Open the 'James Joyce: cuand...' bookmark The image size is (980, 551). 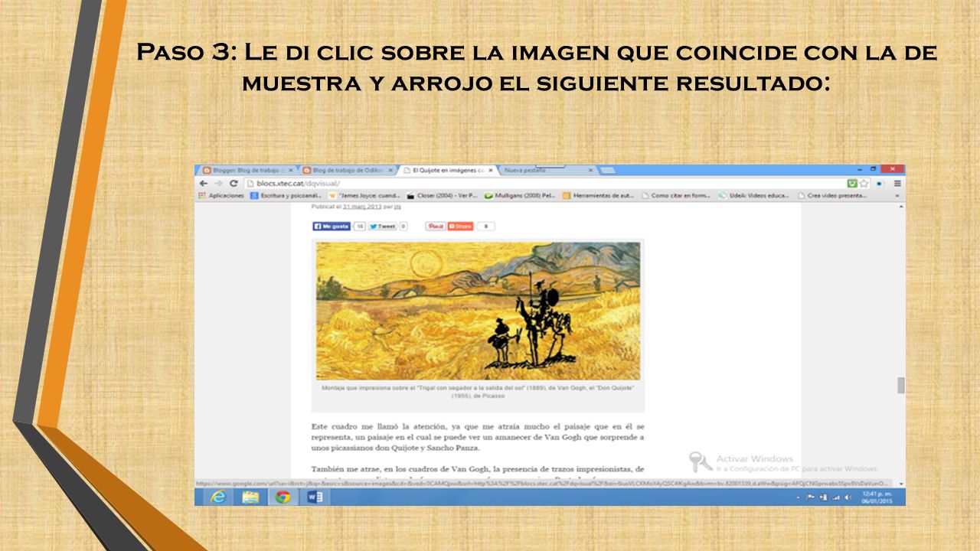[x=364, y=195]
